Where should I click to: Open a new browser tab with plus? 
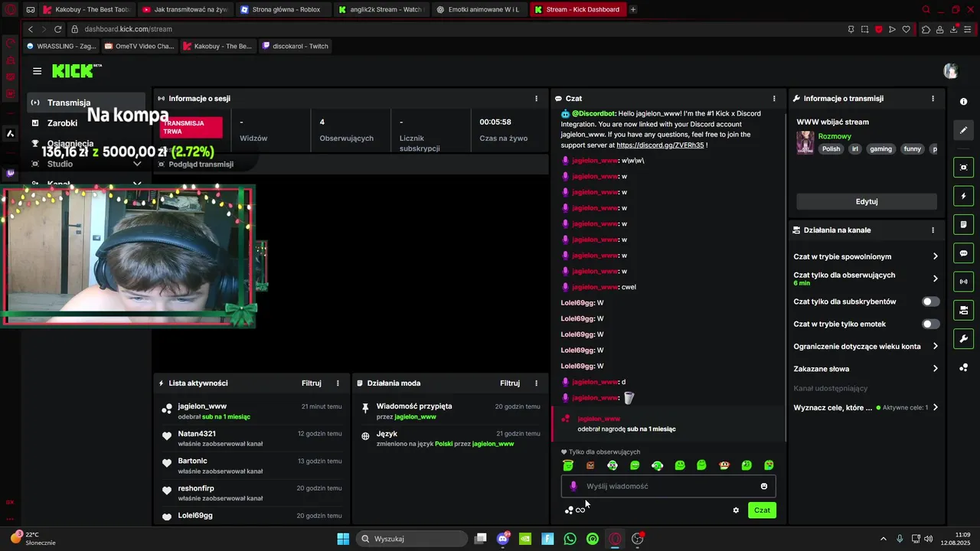632,9
